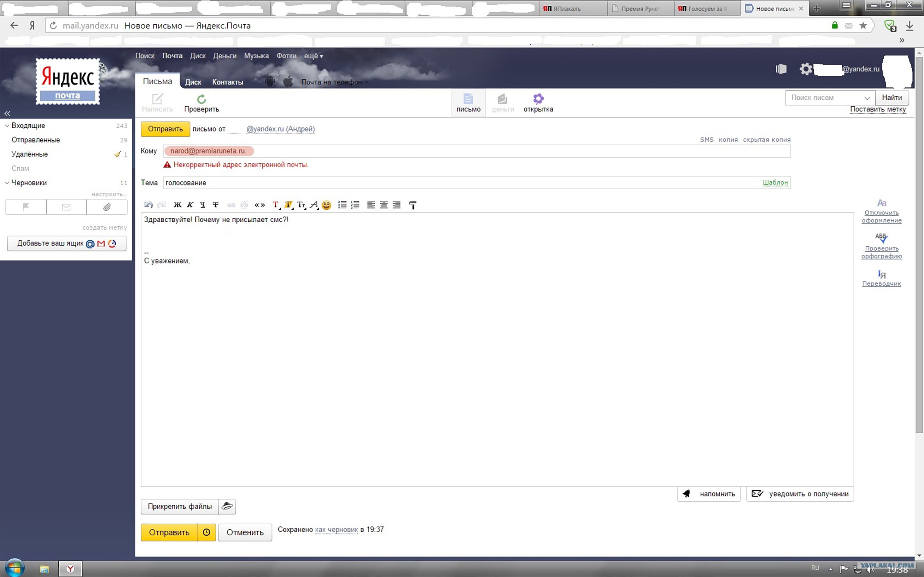Switch to the Контакты tab

[x=228, y=82]
